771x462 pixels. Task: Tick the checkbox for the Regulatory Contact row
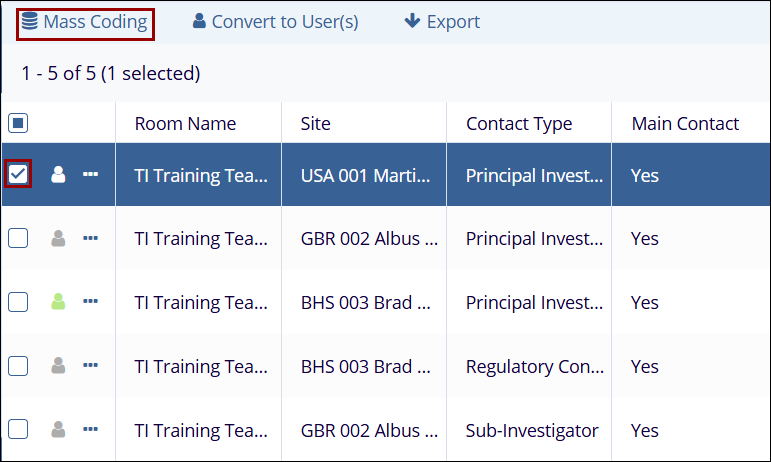pos(18,366)
